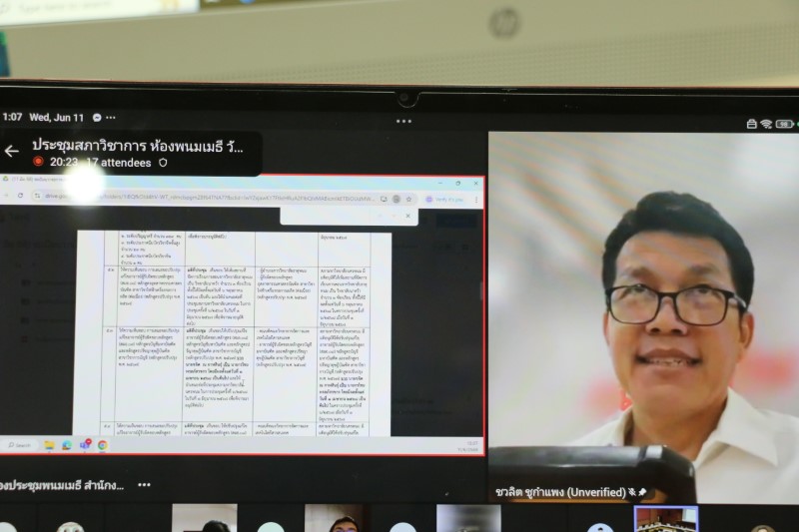Select the highlighted participant thumbnail in bottom strip
The height and width of the screenshot is (532, 799).
(665, 519)
